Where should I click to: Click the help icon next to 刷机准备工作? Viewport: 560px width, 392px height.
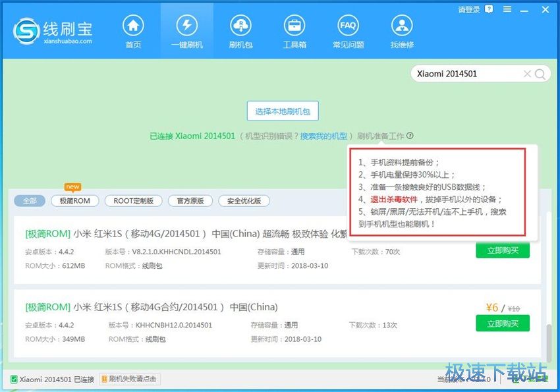coord(410,136)
